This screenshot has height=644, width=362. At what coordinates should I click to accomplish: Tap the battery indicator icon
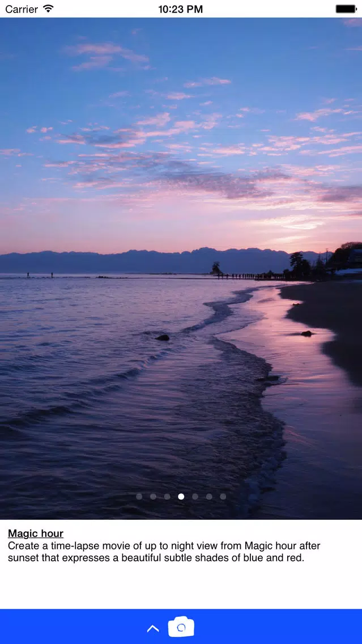coord(346,9)
